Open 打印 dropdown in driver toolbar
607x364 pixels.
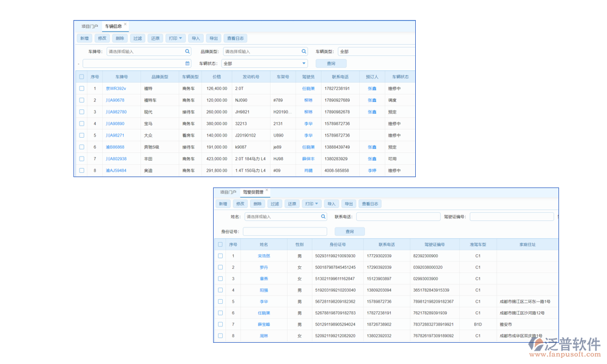point(313,204)
